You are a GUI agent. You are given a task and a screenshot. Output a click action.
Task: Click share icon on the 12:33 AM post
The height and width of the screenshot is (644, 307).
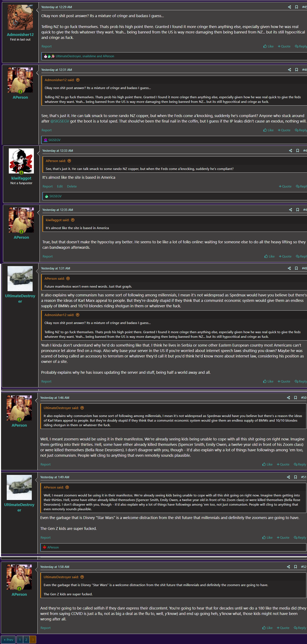click(x=290, y=151)
